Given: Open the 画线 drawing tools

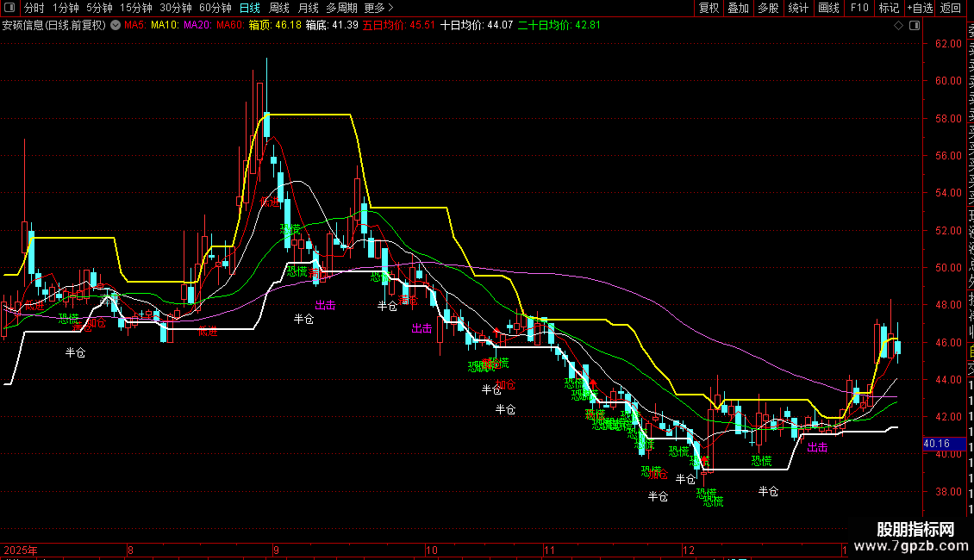Looking at the screenshot, I should tap(828, 9).
